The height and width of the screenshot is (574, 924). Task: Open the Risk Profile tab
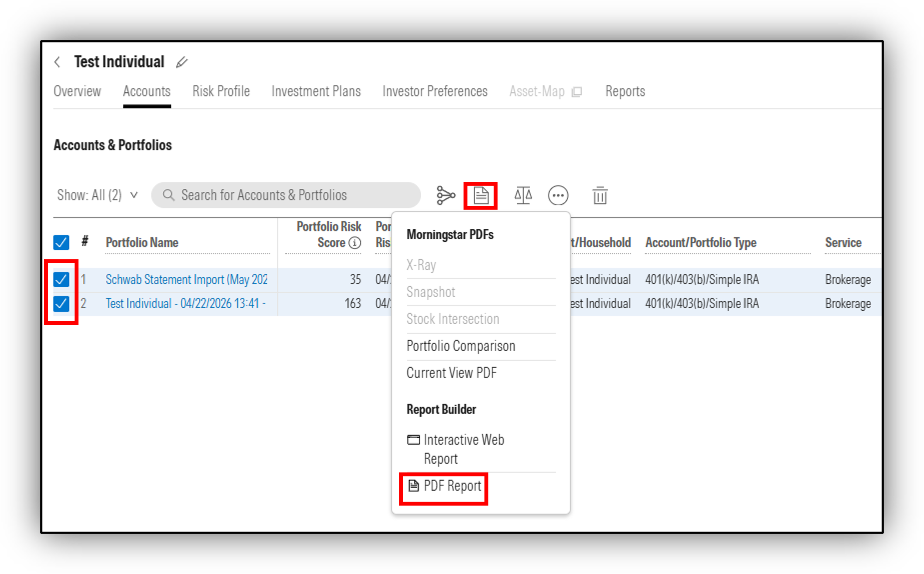(221, 91)
